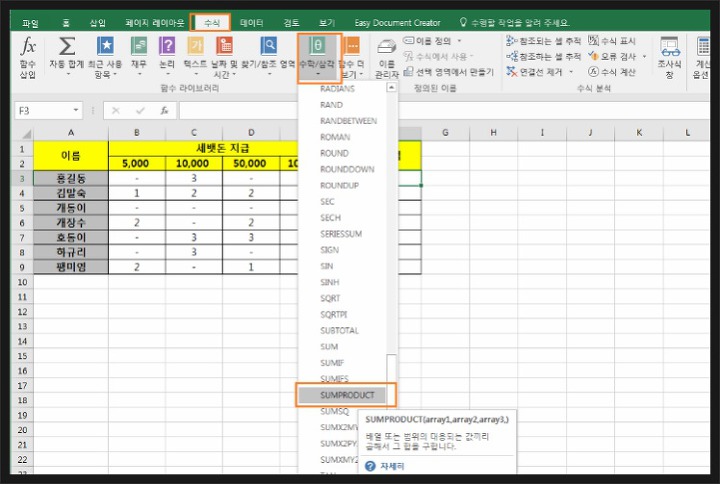Image resolution: width=720 pixels, height=484 pixels.
Task: Click Trace Dependents (참조하는 셀 추적)
Action: coord(544,56)
